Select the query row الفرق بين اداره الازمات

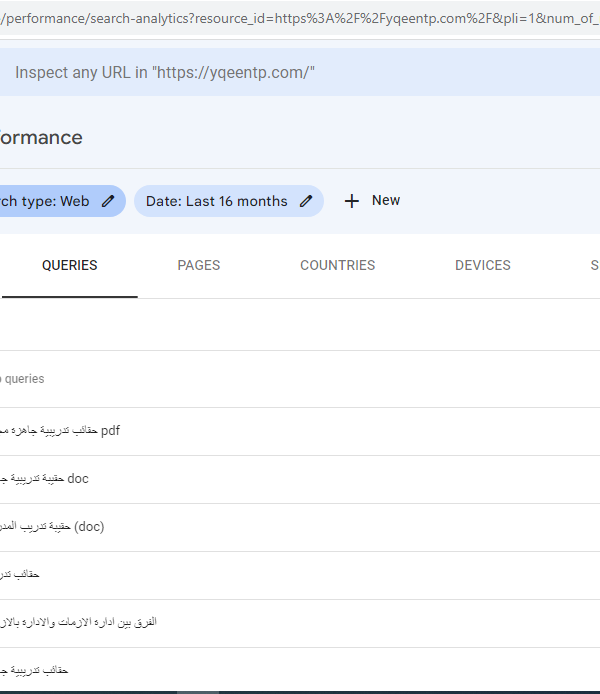(x=300, y=624)
